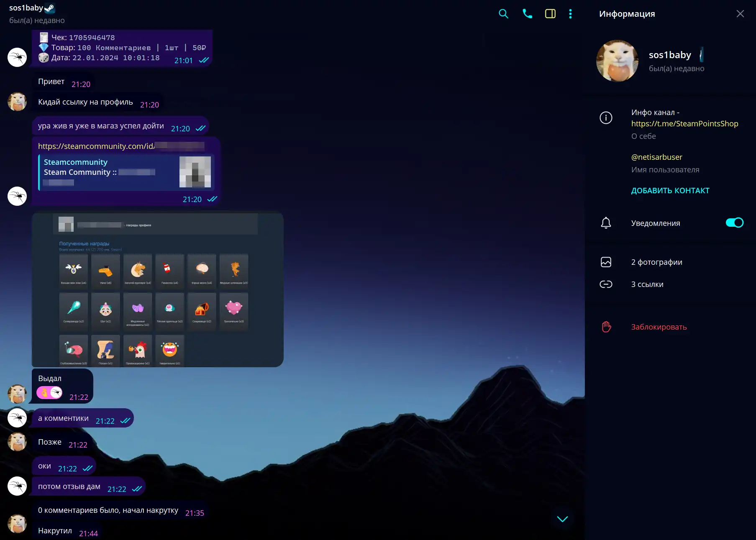Open sos1baby's large profile photo
Image resolution: width=756 pixels, height=540 pixels.
click(x=617, y=61)
